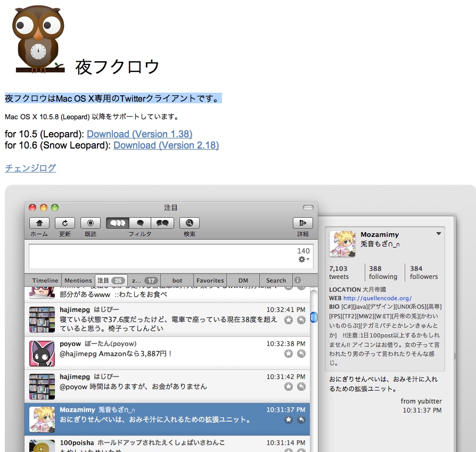Click the Home toolbar icon
The image size is (476, 452).
[39, 223]
